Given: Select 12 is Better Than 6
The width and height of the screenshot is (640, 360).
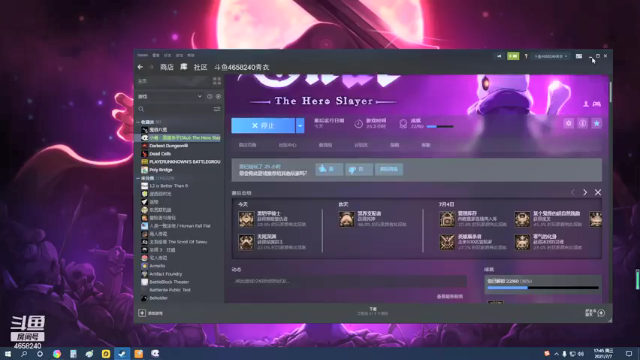Looking at the screenshot, I should [x=168, y=186].
